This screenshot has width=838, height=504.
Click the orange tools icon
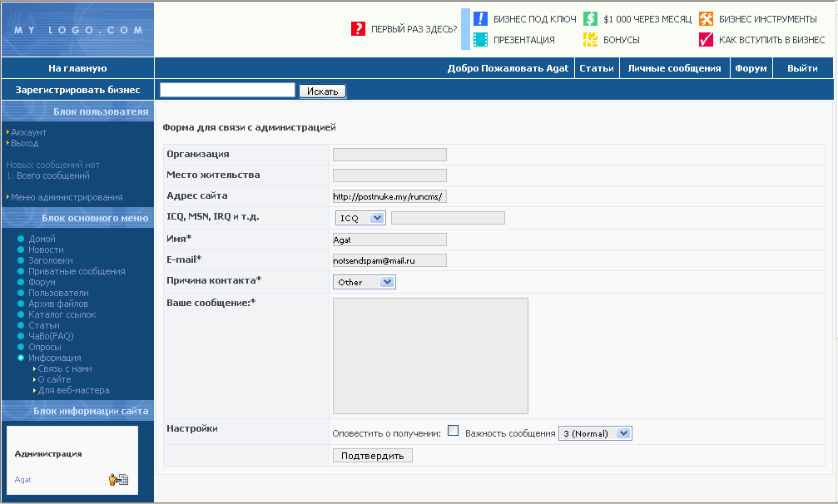pos(706,18)
